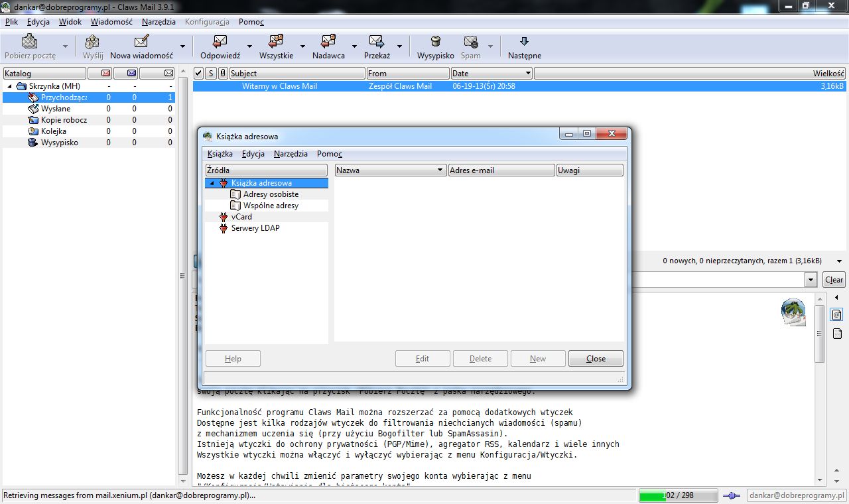The height and width of the screenshot is (504, 849).
Task: Open the Narzędzia menu in main window
Action: (159, 22)
